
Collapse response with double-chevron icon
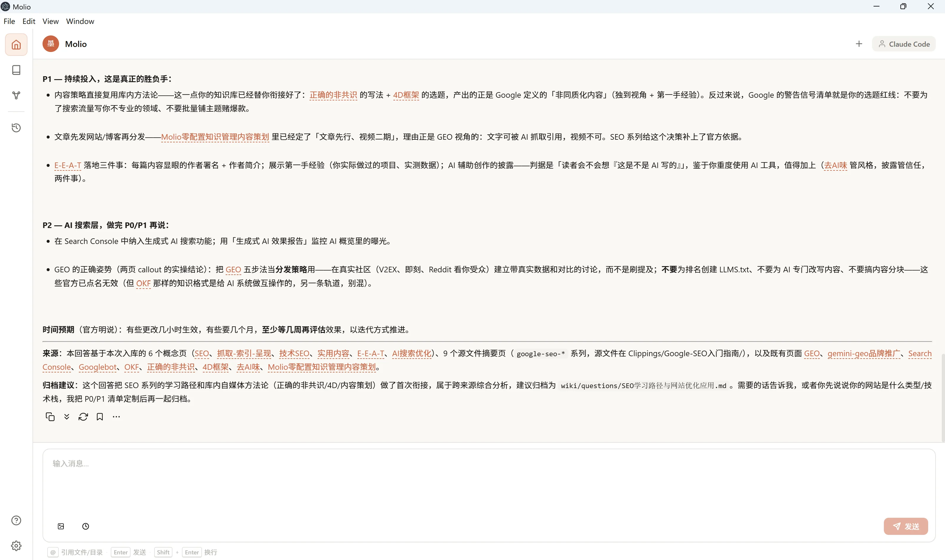[67, 417]
